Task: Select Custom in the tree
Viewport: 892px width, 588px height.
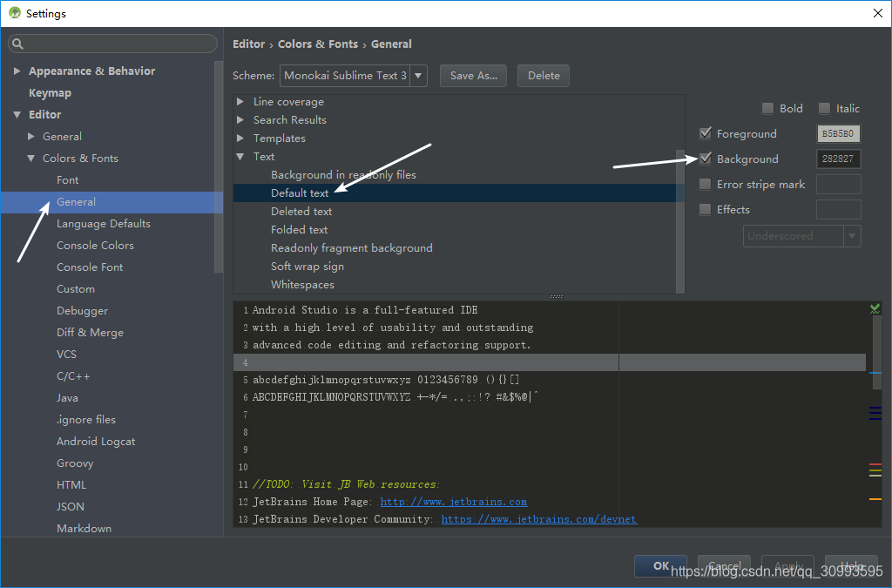Action: 76,289
